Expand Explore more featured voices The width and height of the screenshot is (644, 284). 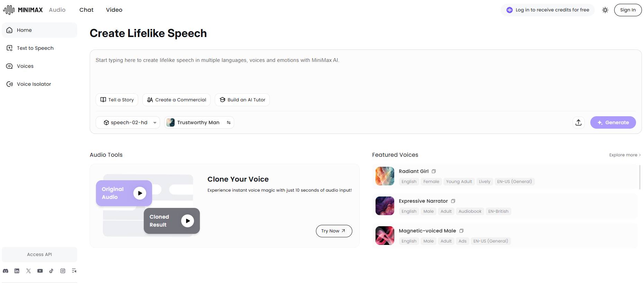tap(625, 155)
